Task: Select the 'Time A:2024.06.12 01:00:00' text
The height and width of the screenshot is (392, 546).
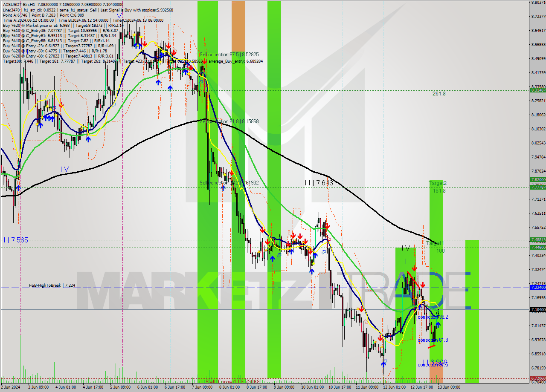Action: (28, 20)
